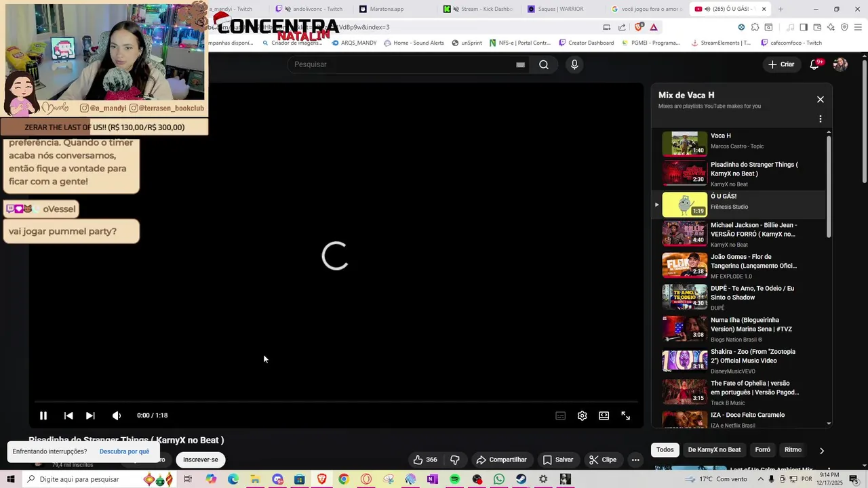This screenshot has width=868, height=488.
Task: Open the on-screen keyboard in search box
Action: (520, 64)
